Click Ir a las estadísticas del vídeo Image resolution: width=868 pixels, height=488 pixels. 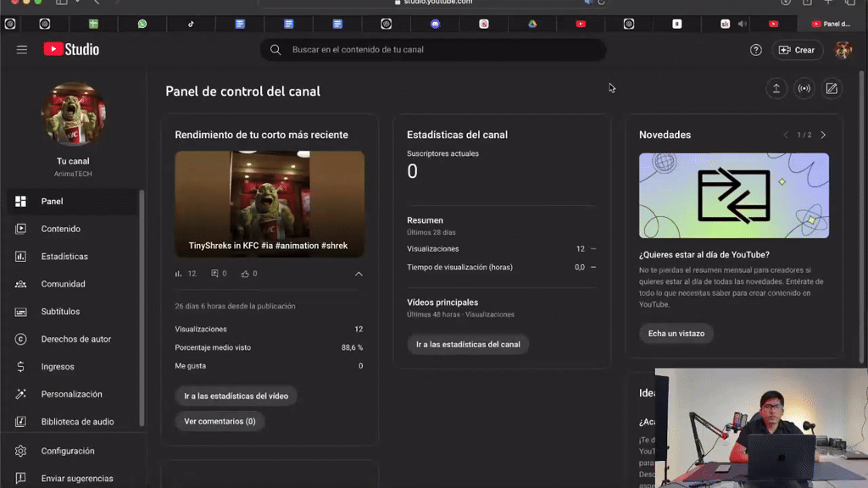click(236, 396)
